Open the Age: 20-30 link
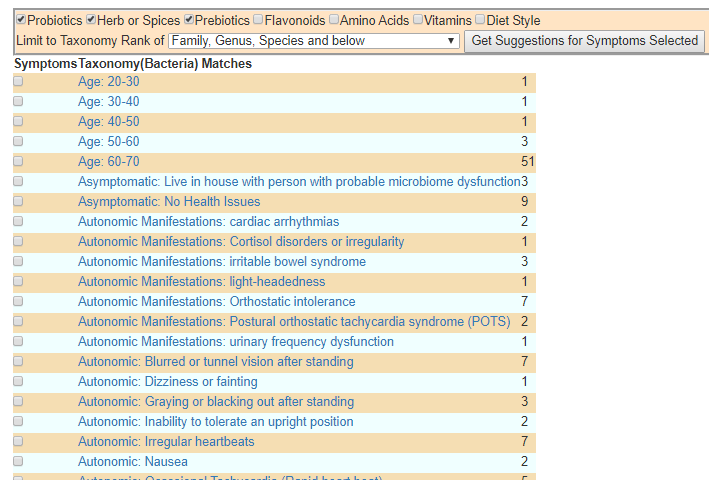709x480 pixels. point(109,82)
